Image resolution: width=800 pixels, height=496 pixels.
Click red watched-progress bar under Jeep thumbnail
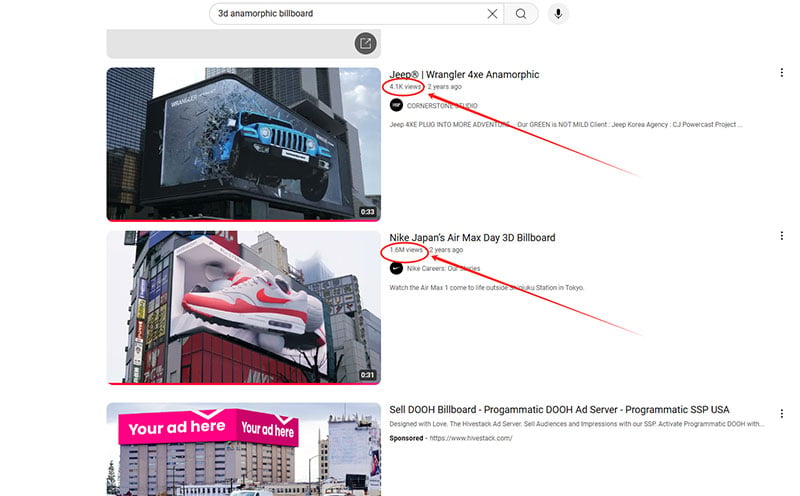pos(243,220)
